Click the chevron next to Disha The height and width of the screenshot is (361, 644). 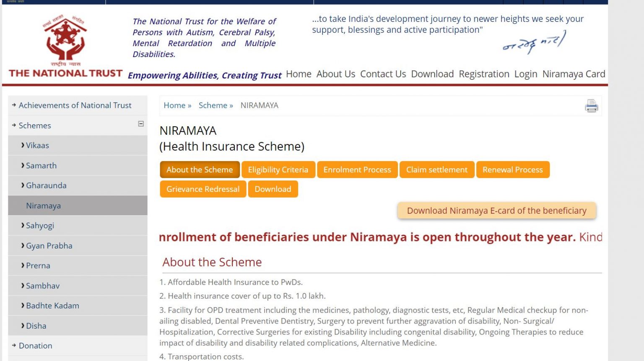point(22,325)
